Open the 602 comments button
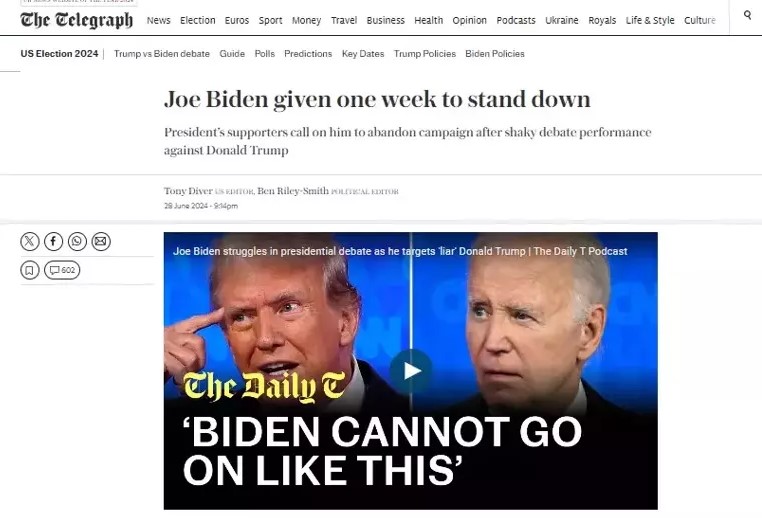Viewport: 762px width, 518px height. (x=62, y=270)
